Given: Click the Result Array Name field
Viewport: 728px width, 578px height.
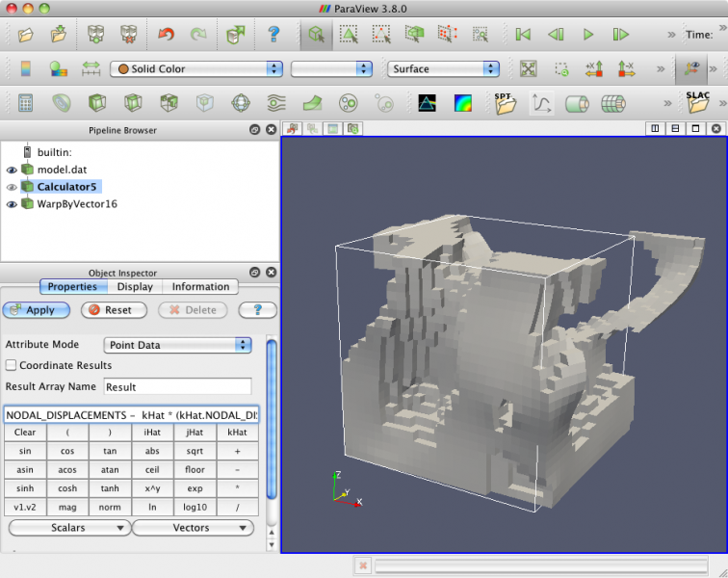Looking at the screenshot, I should tap(178, 387).
